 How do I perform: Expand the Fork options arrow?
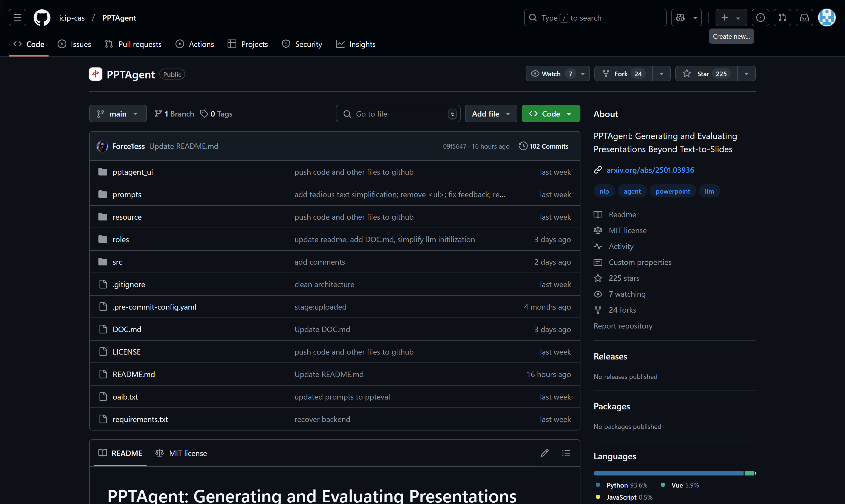[661, 74]
